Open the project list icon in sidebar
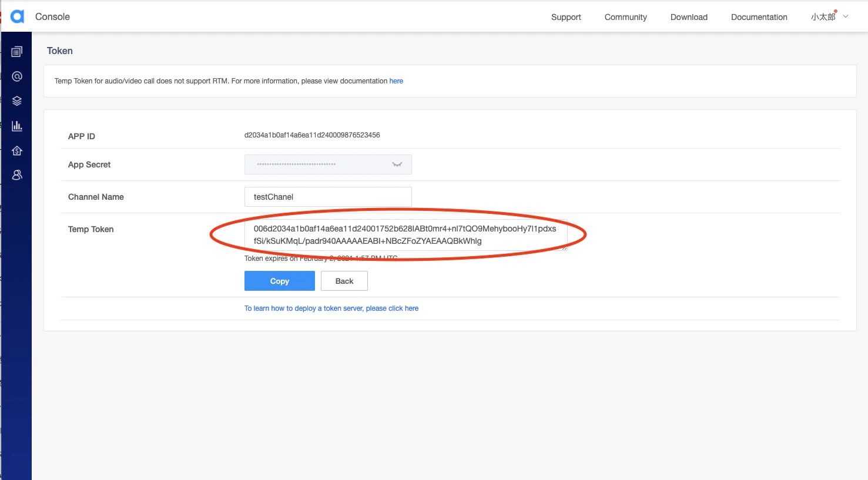The width and height of the screenshot is (868, 480). [x=17, y=52]
